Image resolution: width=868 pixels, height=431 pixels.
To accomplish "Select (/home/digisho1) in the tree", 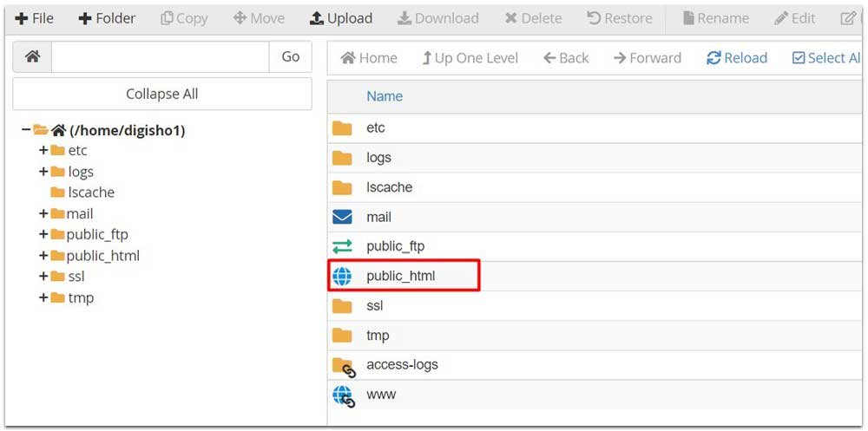I will click(x=128, y=131).
